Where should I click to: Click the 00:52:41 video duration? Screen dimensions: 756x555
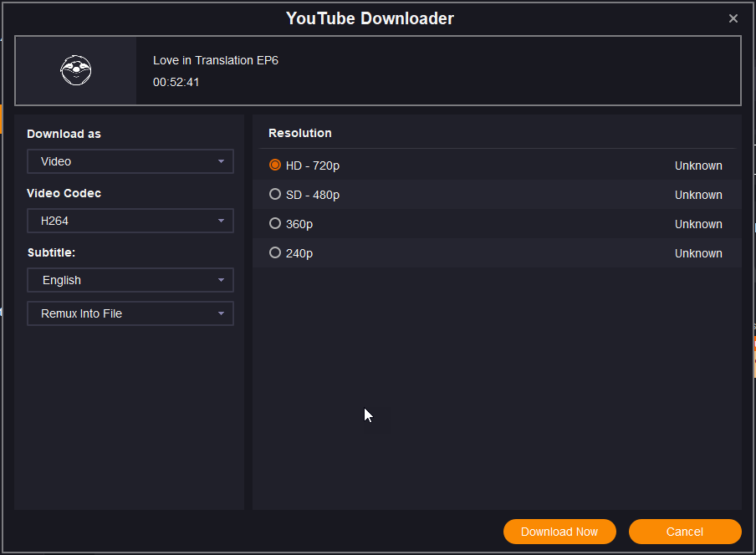pyautogui.click(x=176, y=82)
